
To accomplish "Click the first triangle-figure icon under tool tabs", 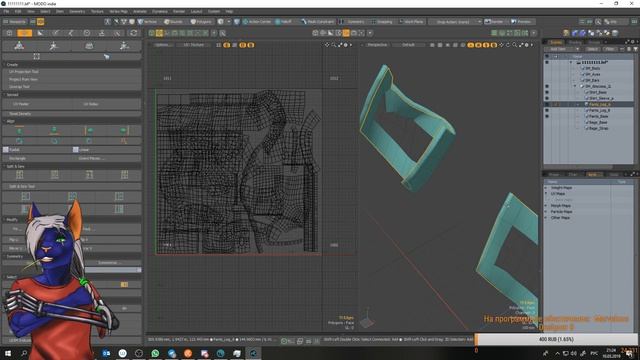I will (x=19, y=46).
